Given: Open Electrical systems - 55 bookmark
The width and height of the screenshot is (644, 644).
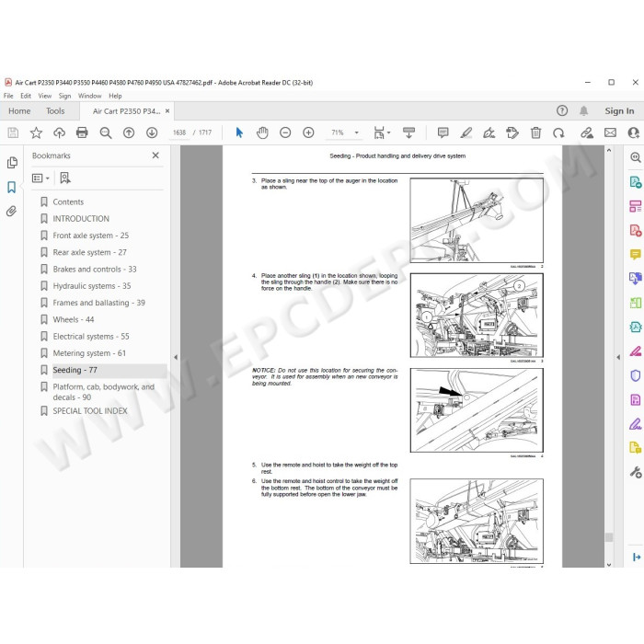Looking at the screenshot, I should (91, 337).
